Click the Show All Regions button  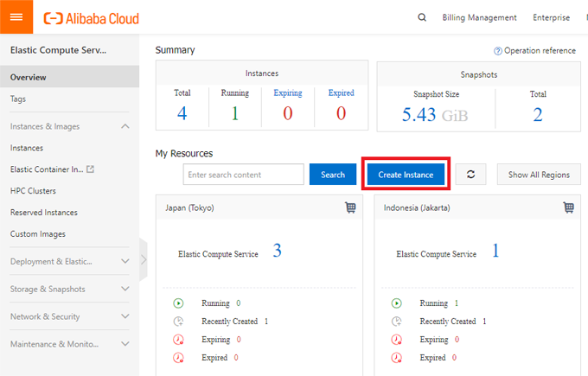click(539, 175)
